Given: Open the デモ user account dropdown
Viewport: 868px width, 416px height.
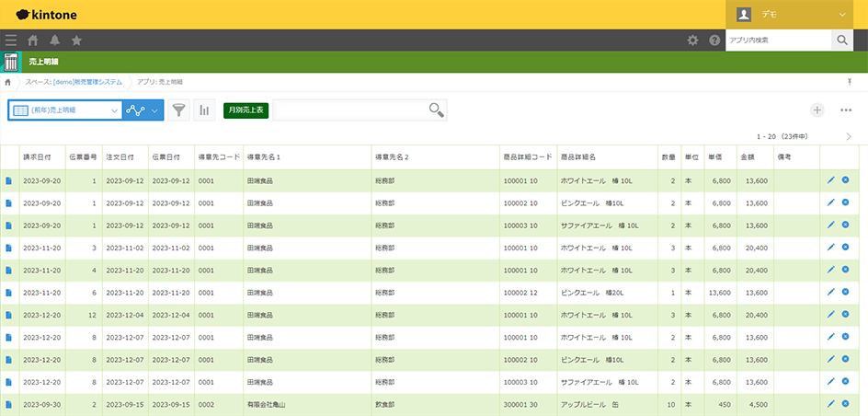Looking at the screenshot, I should 796,14.
